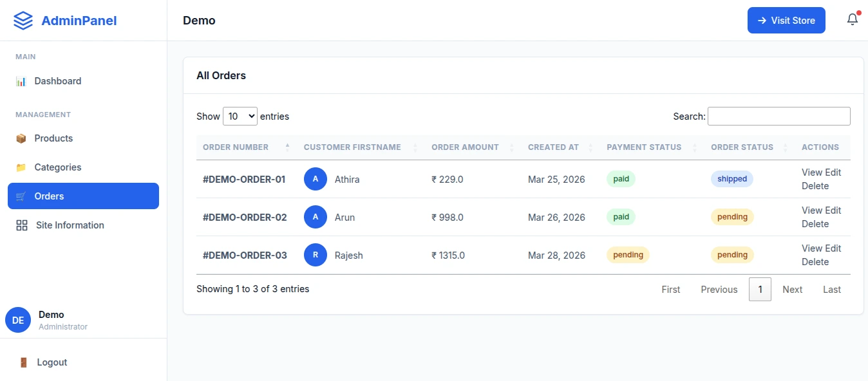Click the DE user avatar
This screenshot has width=868, height=381.
(x=18, y=320)
